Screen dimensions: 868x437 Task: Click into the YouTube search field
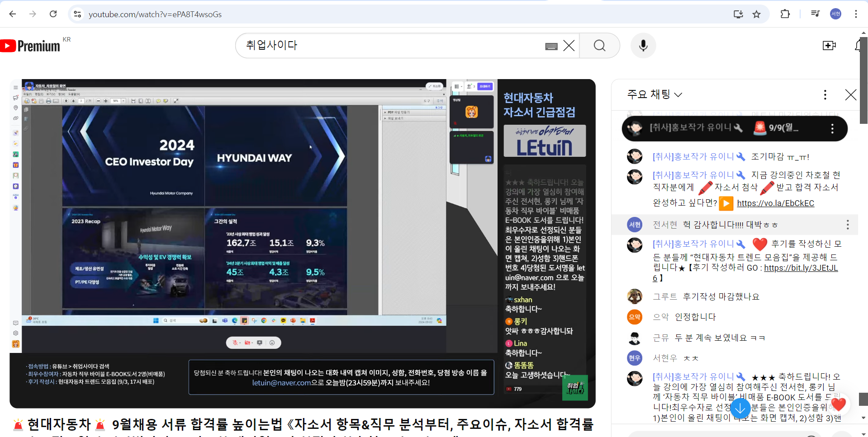coord(389,46)
